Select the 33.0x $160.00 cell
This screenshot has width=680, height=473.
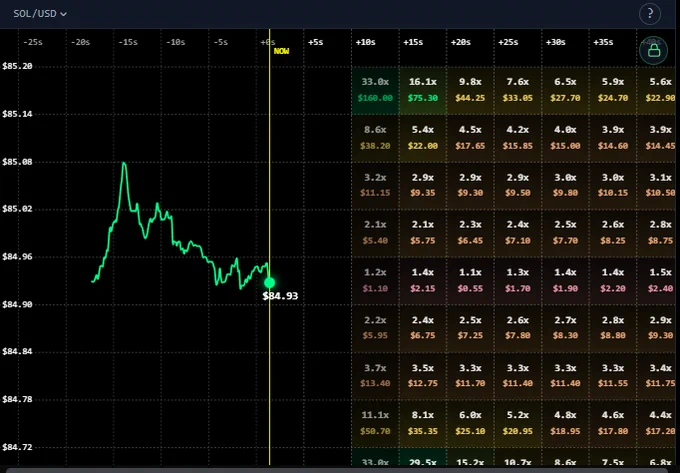coord(375,90)
